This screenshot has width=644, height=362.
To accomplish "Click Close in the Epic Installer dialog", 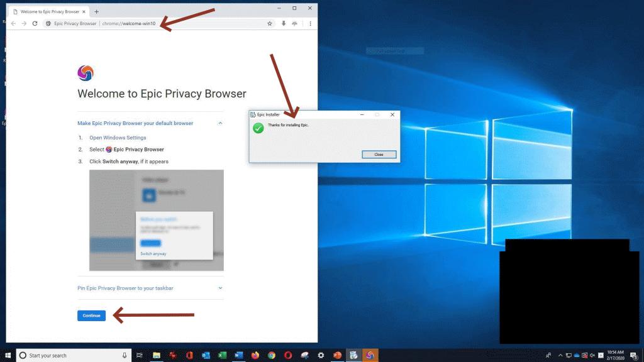I will click(379, 155).
